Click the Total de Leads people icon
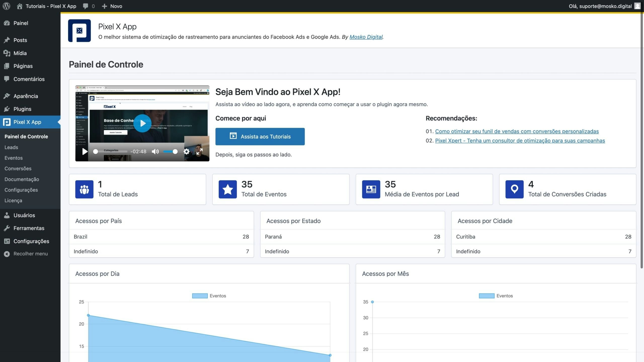The height and width of the screenshot is (362, 644). point(84,189)
